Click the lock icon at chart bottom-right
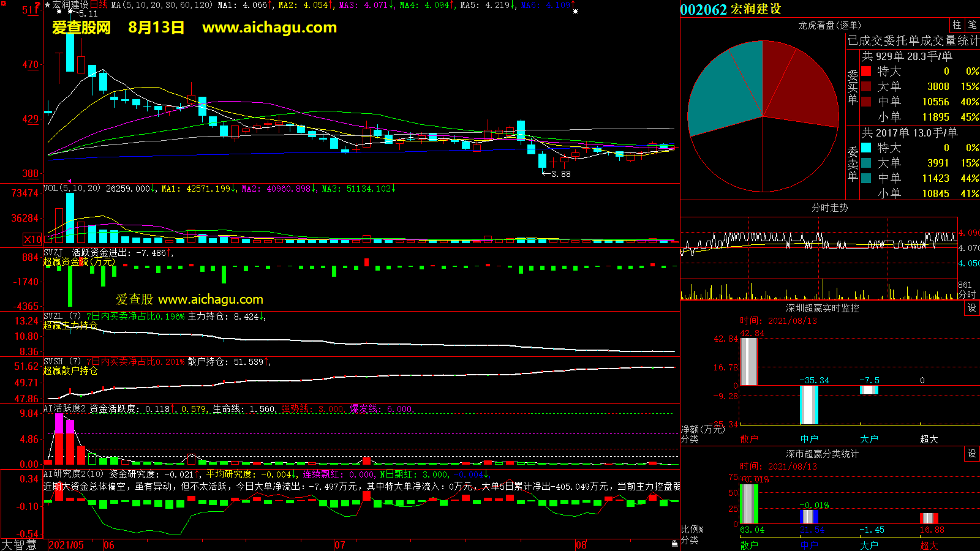The width and height of the screenshot is (980, 551). [674, 543]
